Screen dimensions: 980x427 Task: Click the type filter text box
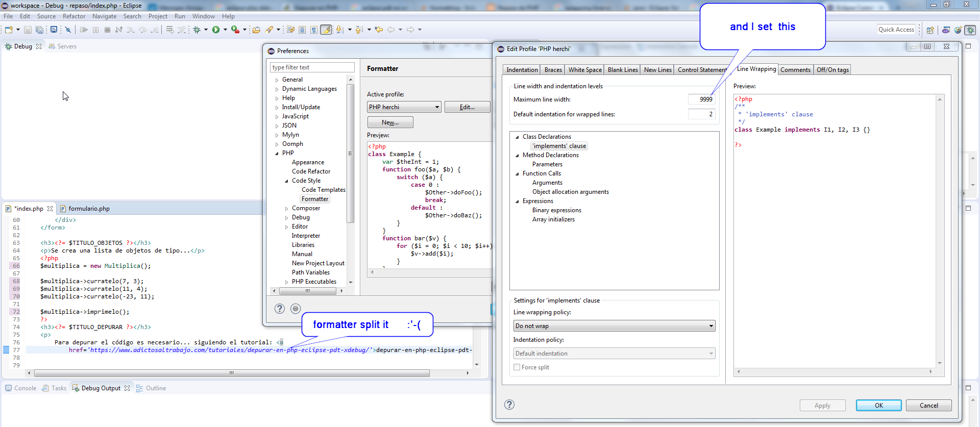pos(312,67)
